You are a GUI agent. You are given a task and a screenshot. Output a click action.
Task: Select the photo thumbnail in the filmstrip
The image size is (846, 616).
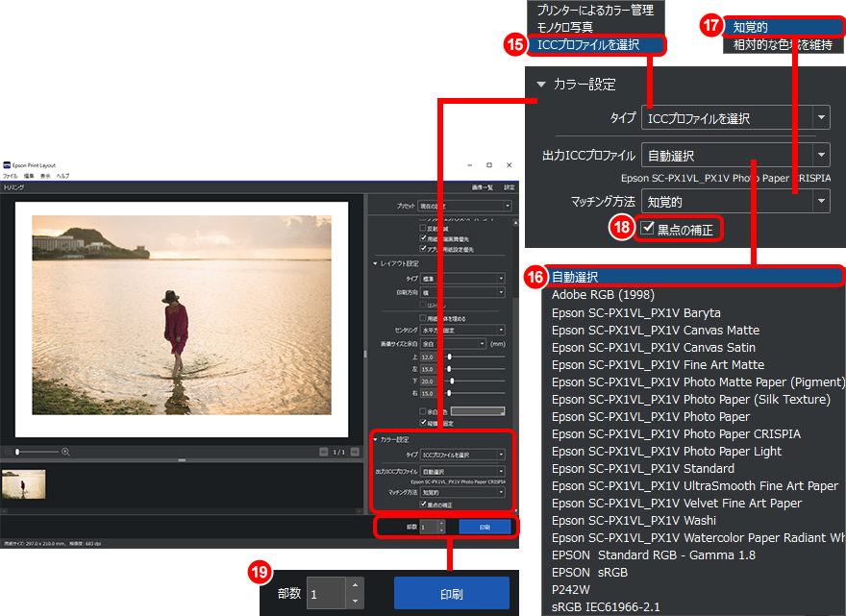click(23, 484)
